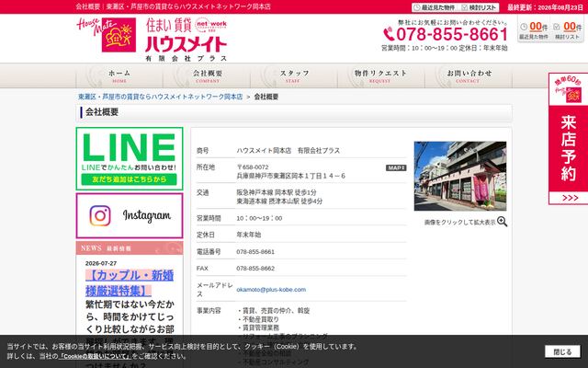The height and width of the screenshot is (368, 588).
Task: Open the 最近見た物件 top bar button
Action: (435, 7)
